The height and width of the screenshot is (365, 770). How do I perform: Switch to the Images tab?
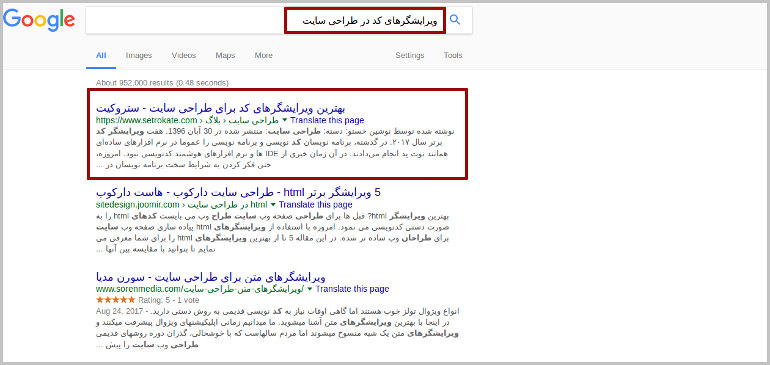(138, 56)
